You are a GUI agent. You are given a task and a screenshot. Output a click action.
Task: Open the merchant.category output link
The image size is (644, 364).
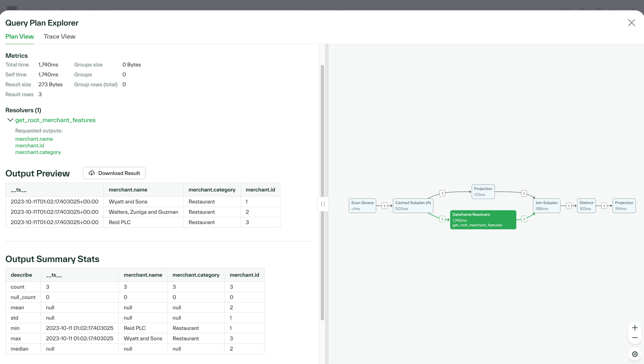tap(38, 152)
